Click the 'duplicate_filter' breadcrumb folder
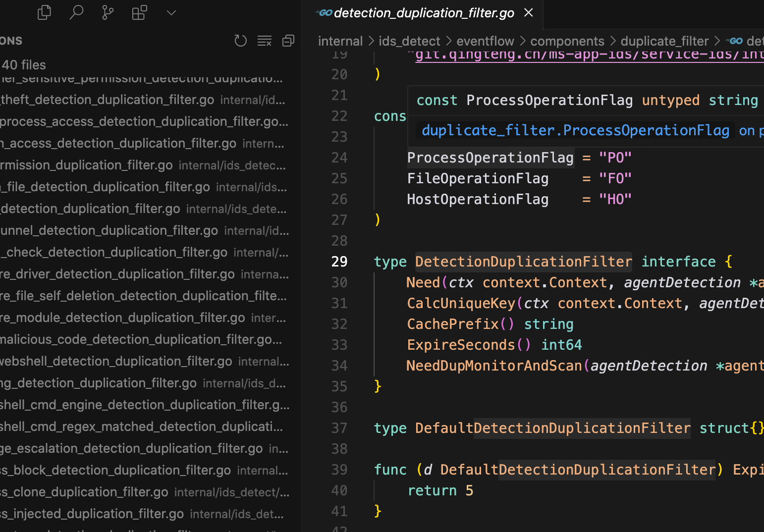 click(x=664, y=41)
